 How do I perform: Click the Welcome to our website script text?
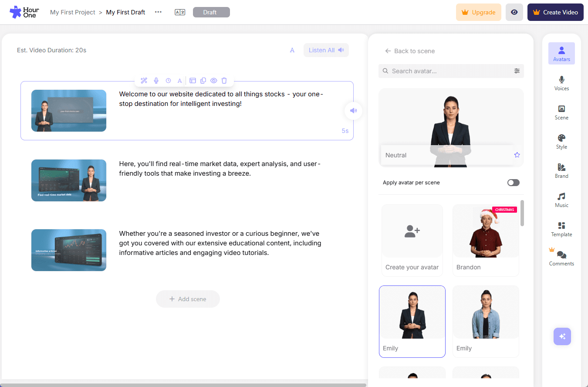[221, 99]
